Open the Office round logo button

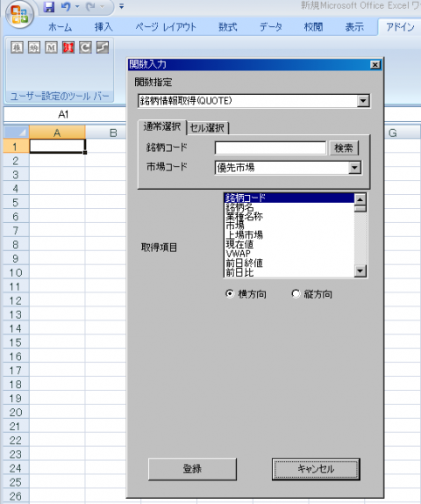[19, 14]
